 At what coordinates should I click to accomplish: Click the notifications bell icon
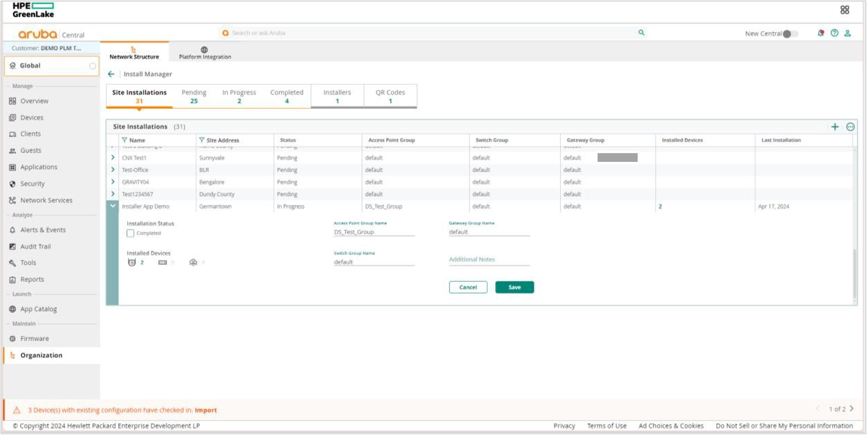point(820,33)
